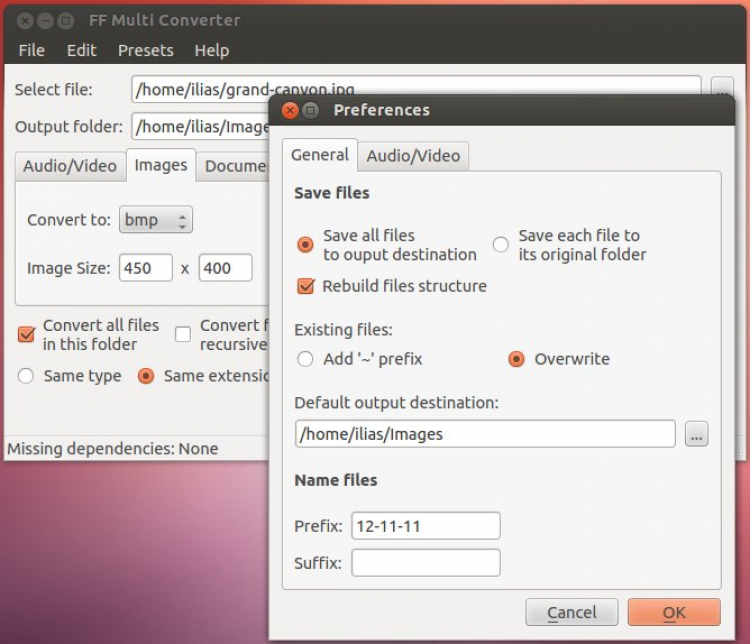Image resolution: width=750 pixels, height=644 pixels.
Task: Select Save each file to original folder
Action: point(501,245)
